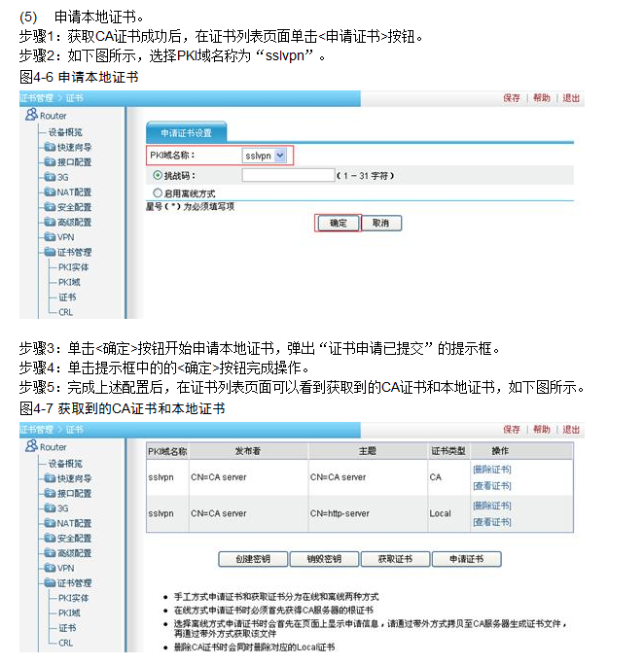
Task: Open 证书 in upper navigation tree
Action: pyautogui.click(x=67, y=297)
